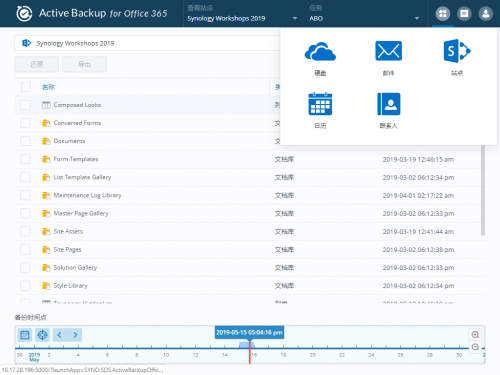The height and width of the screenshot is (375, 500).
Task: Click the Active Backup logo icon
Action: point(24,14)
